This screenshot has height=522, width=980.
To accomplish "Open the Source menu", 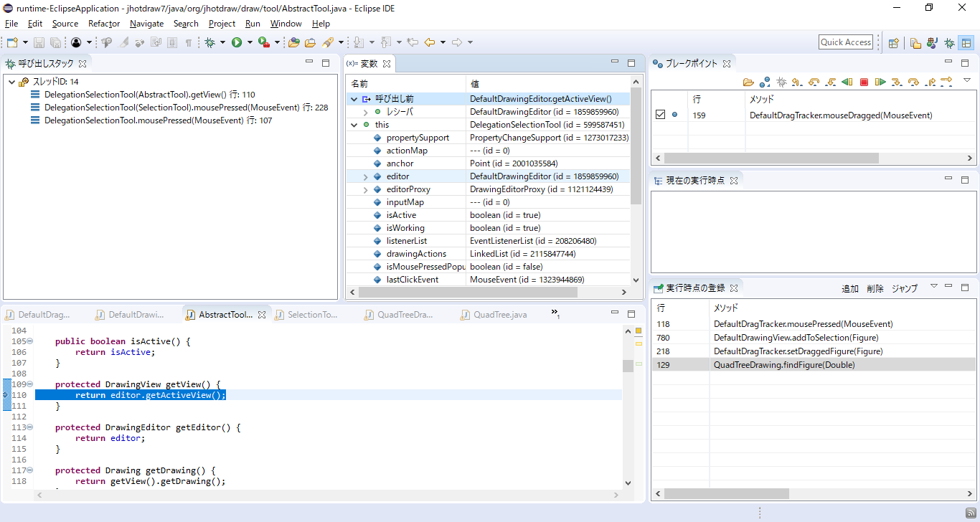I will pyautogui.click(x=65, y=24).
